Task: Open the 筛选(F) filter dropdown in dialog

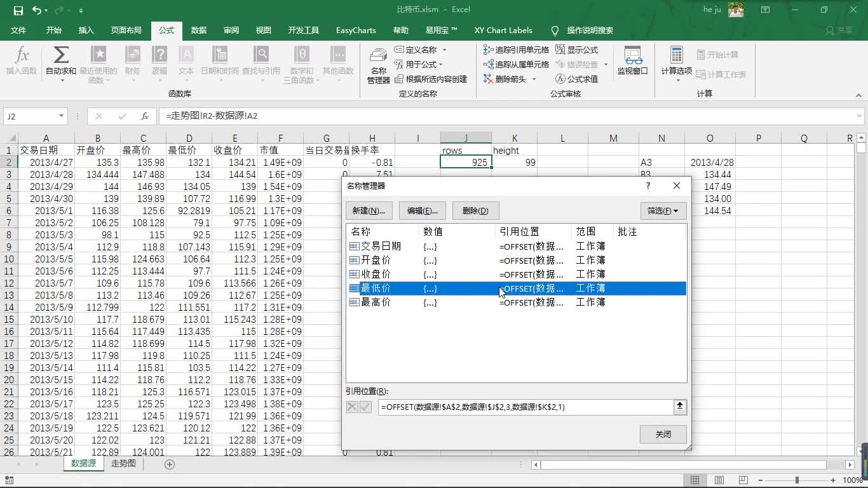Action: (x=663, y=210)
